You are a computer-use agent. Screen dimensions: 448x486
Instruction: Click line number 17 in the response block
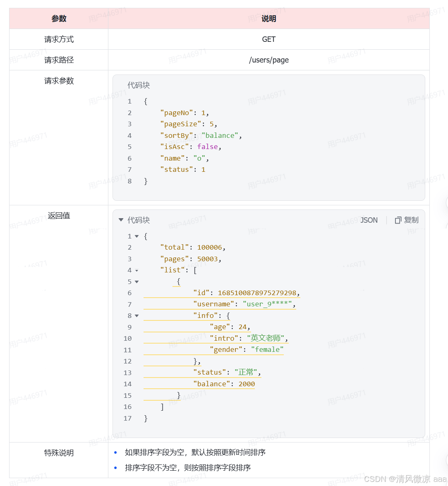tap(128, 419)
